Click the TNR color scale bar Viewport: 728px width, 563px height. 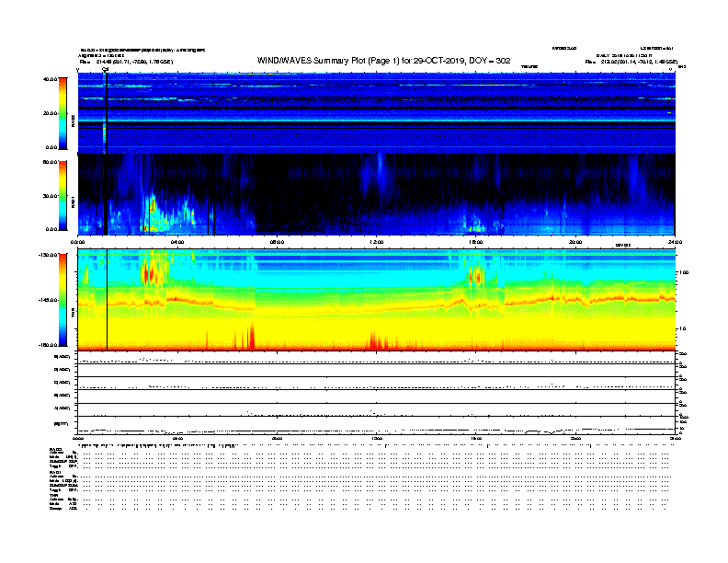click(x=63, y=300)
